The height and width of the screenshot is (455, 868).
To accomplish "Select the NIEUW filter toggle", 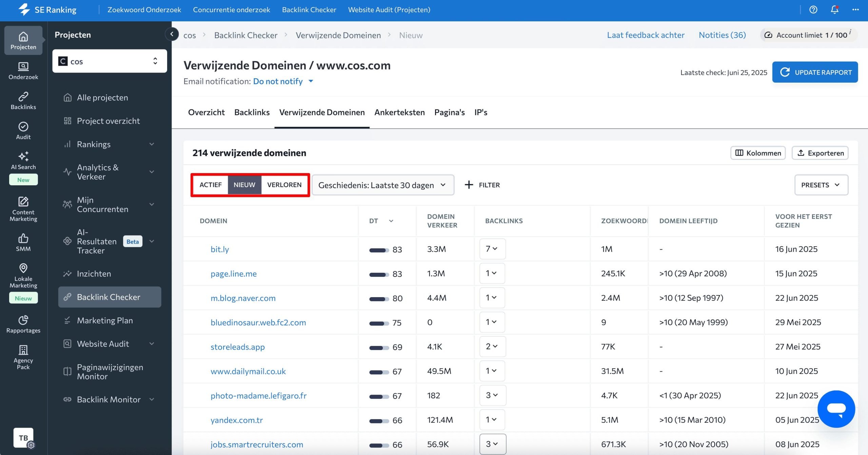I will pyautogui.click(x=244, y=185).
